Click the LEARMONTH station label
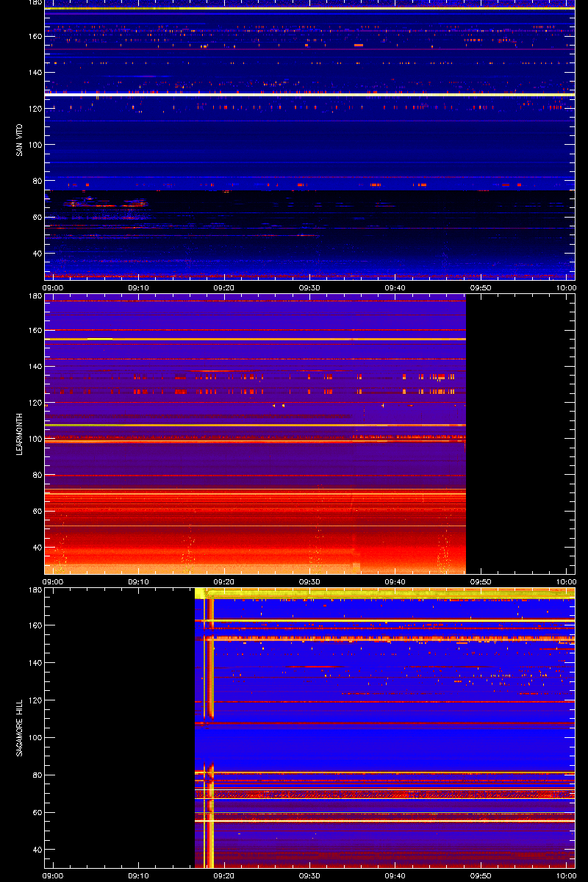 point(19,434)
